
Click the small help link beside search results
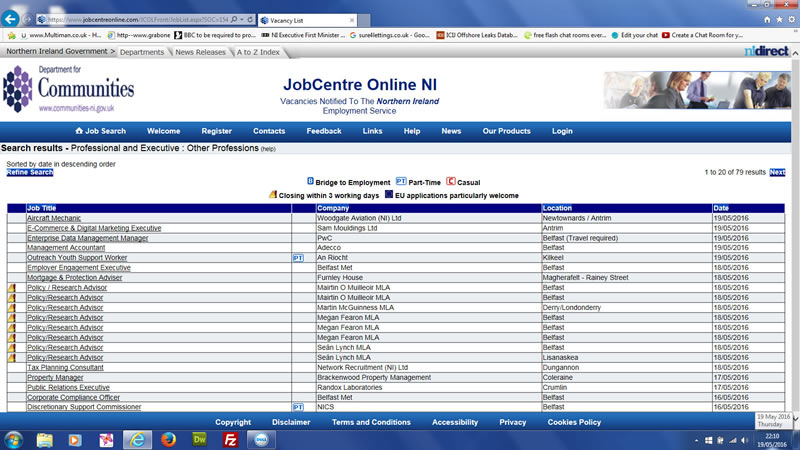tap(268, 149)
